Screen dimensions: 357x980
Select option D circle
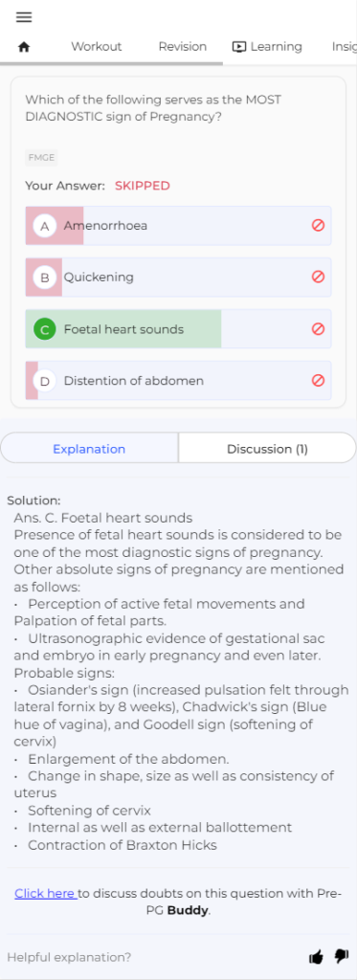click(x=44, y=380)
